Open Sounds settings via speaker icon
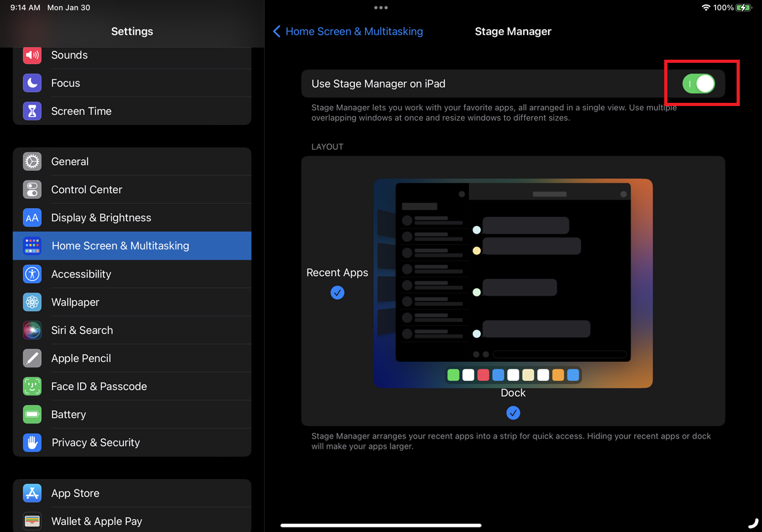The image size is (762, 532). (x=32, y=55)
